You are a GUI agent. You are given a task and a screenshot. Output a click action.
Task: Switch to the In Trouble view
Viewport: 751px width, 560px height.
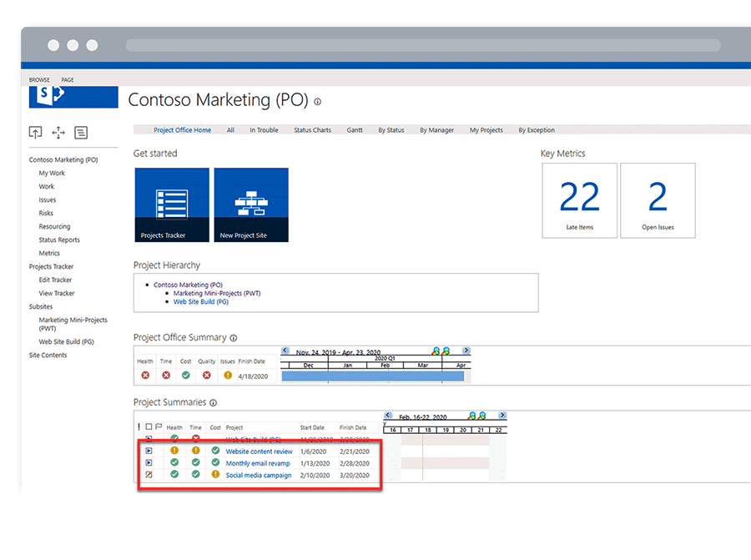(264, 130)
